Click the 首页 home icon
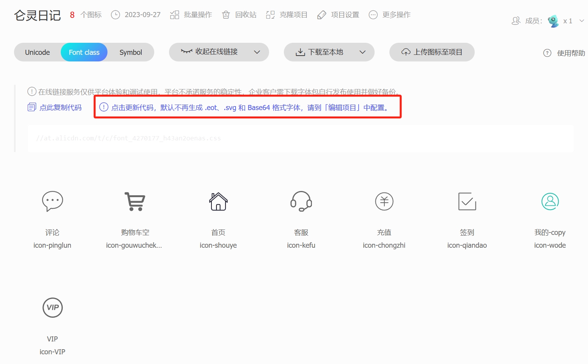This screenshot has width=588, height=364. (x=218, y=201)
